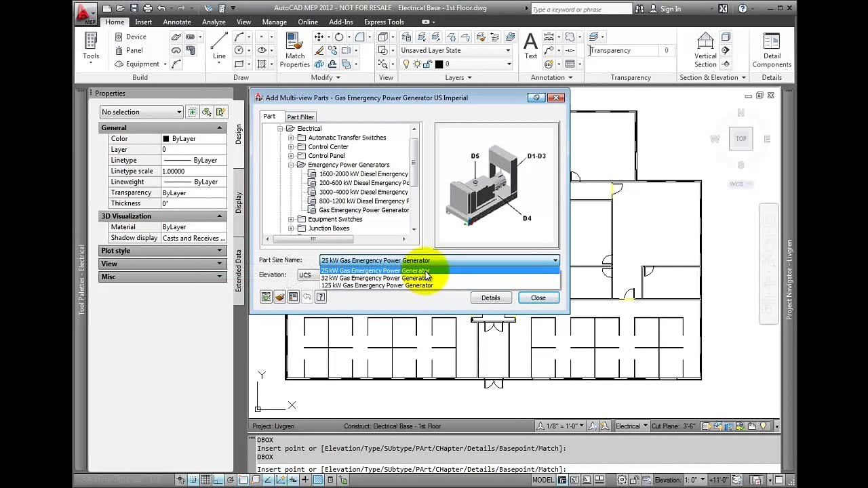Image resolution: width=868 pixels, height=488 pixels.
Task: Click the Sign In link
Action: pos(671,9)
